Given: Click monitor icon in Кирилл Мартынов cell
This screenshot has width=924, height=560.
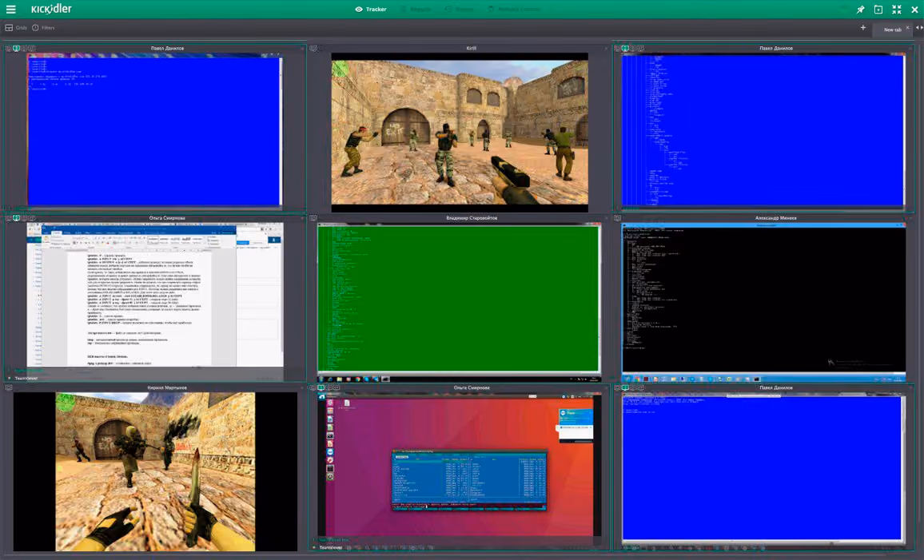Looking at the screenshot, I should tap(8, 387).
